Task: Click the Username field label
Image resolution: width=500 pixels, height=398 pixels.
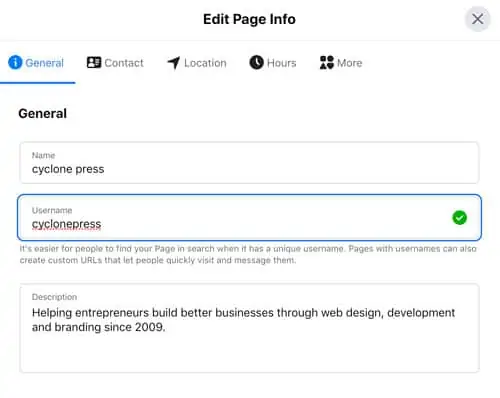Action: [52, 210]
